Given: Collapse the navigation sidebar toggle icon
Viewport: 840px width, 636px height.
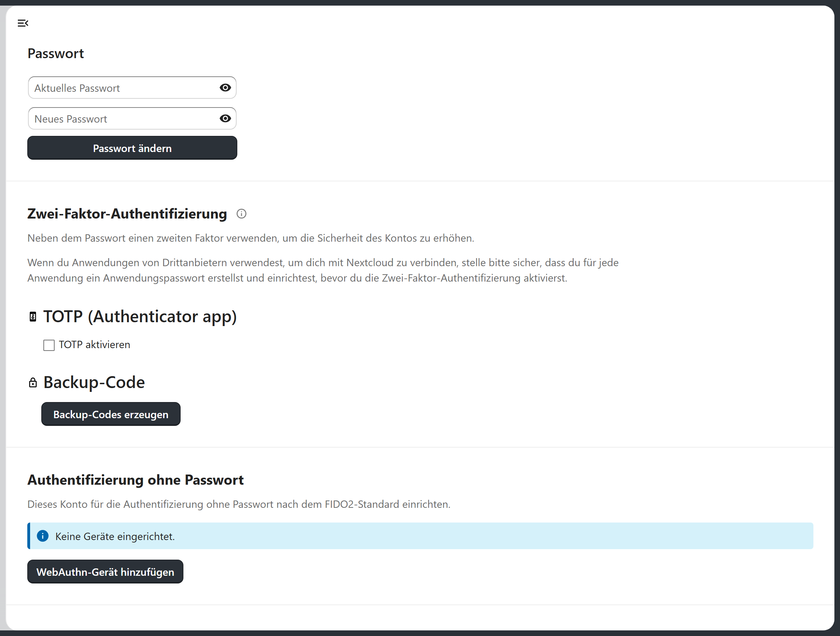Looking at the screenshot, I should (x=23, y=23).
